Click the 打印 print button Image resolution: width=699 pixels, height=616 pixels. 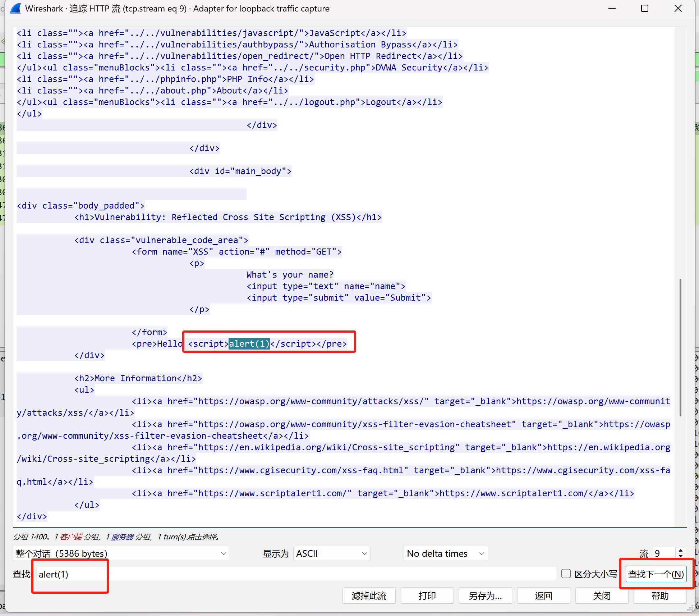(x=427, y=596)
